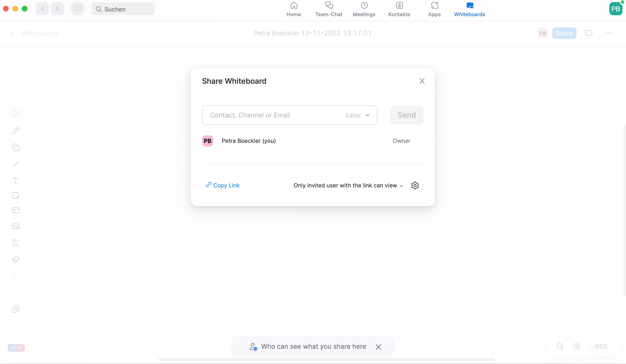Select the pen drawing tool
The height and width of the screenshot is (364, 626).
point(16,130)
